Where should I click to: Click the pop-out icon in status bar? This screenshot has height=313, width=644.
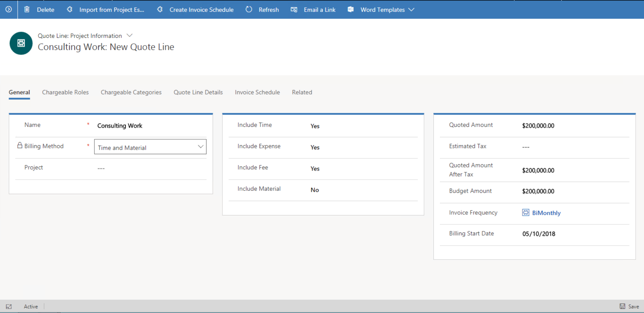pos(9,306)
